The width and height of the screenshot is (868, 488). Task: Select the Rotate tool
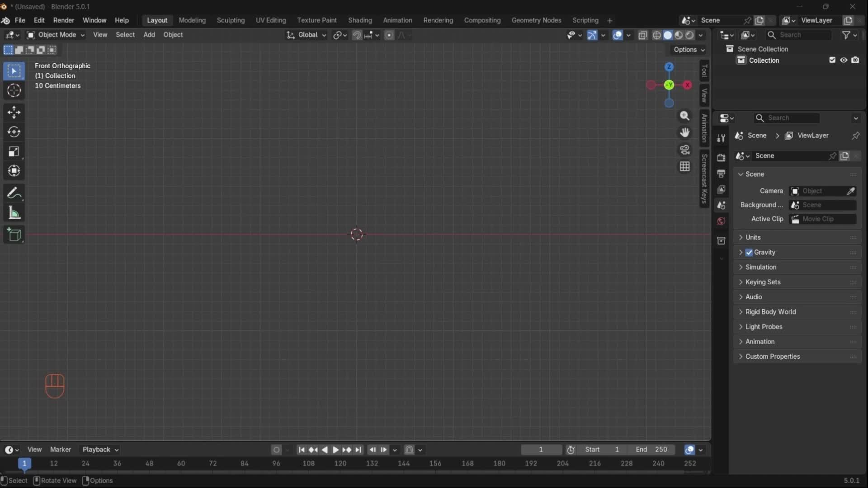point(14,132)
